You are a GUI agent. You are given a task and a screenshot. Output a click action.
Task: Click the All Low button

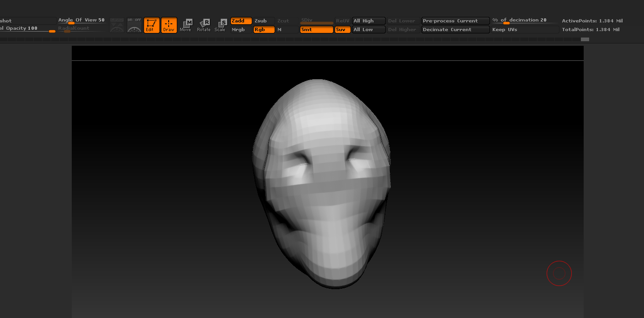[368, 30]
